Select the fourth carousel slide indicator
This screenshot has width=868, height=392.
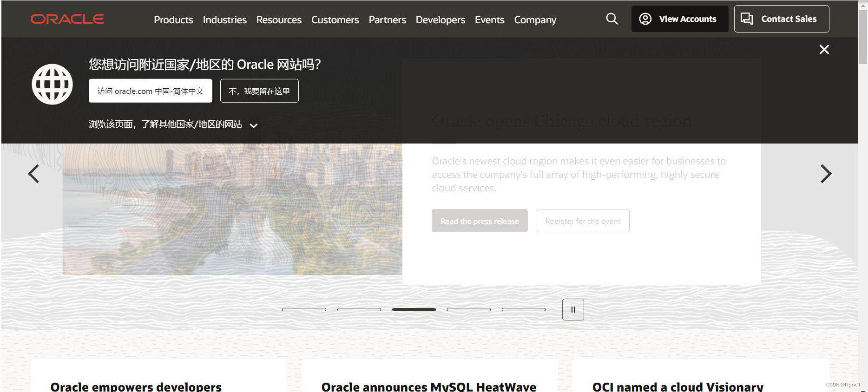[468, 309]
